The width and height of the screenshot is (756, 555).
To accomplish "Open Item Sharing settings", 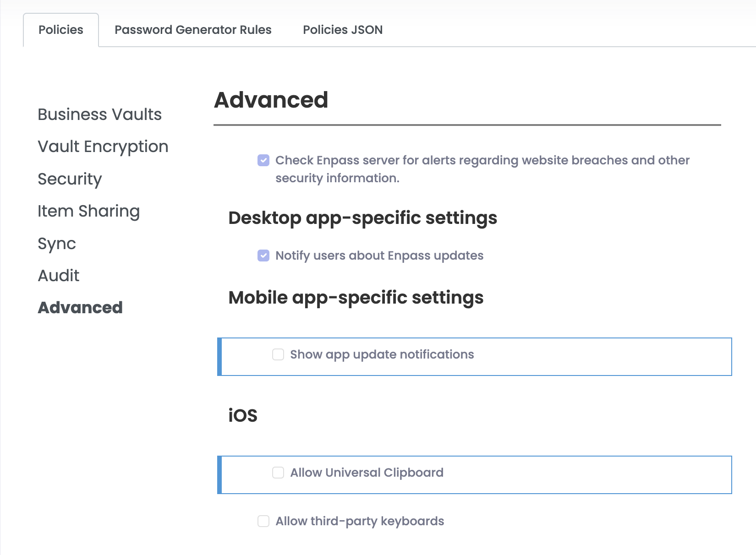I will 89,211.
